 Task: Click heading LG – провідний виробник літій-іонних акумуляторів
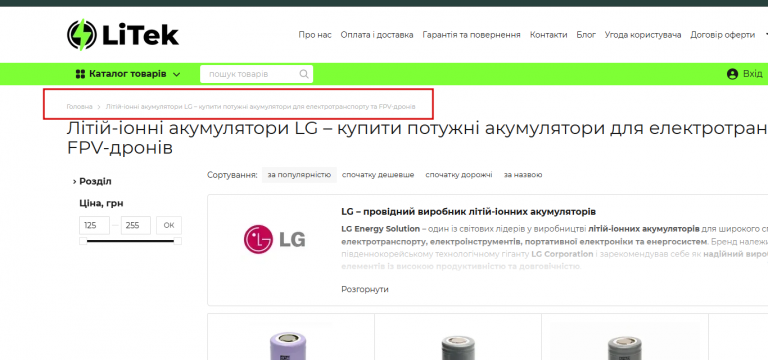point(468,212)
